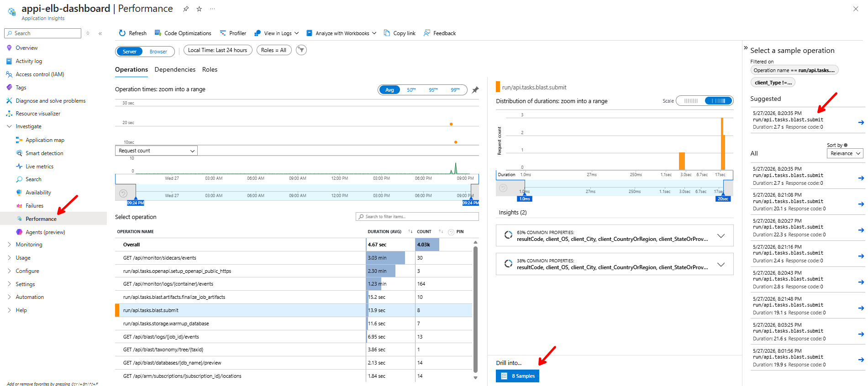Image resolution: width=868 pixels, height=386 pixels.
Task: Select the 1.0ms duration range handle
Action: pyautogui.click(x=525, y=198)
